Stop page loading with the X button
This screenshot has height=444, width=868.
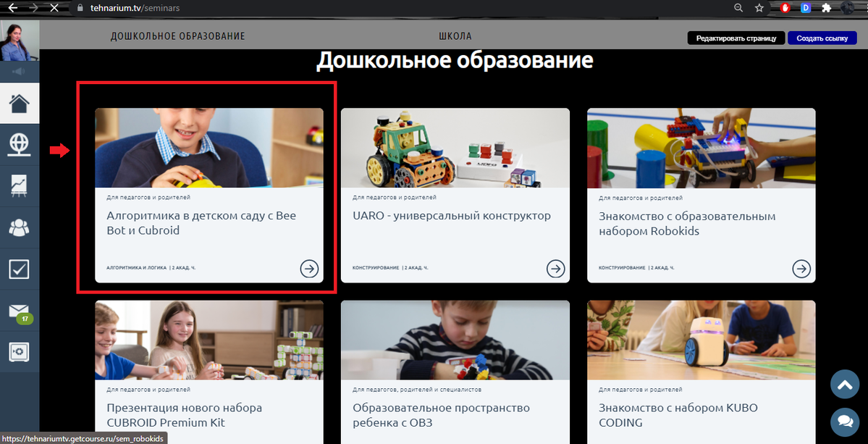pos(54,8)
